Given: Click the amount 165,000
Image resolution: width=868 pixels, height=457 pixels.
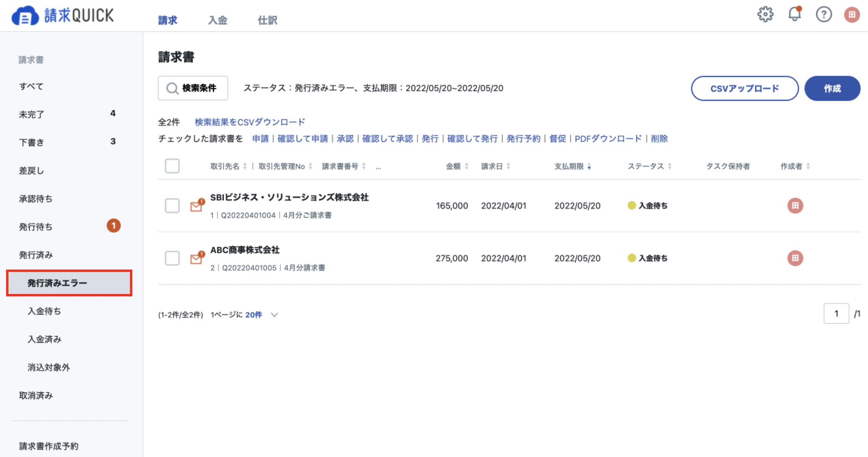Looking at the screenshot, I should pyautogui.click(x=452, y=206).
